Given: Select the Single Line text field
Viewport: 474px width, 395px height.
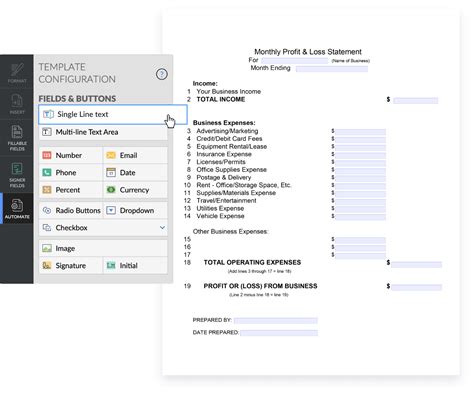Looking at the screenshot, I should coord(113,114).
